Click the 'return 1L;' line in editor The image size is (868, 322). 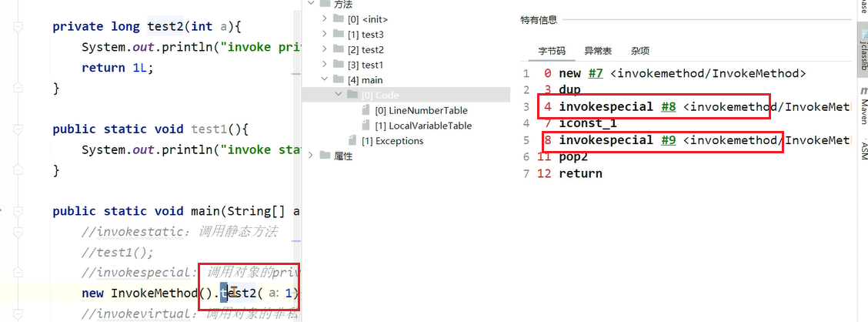[119, 68]
